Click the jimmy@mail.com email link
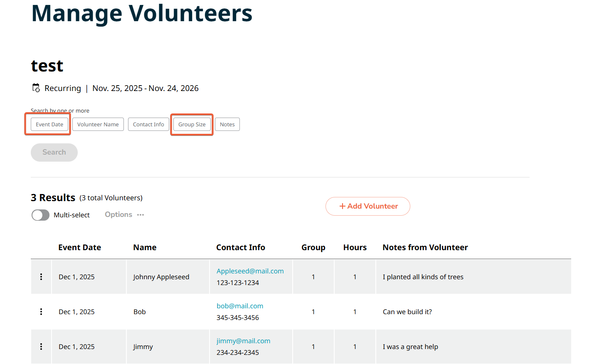The image size is (609, 364). (244, 341)
